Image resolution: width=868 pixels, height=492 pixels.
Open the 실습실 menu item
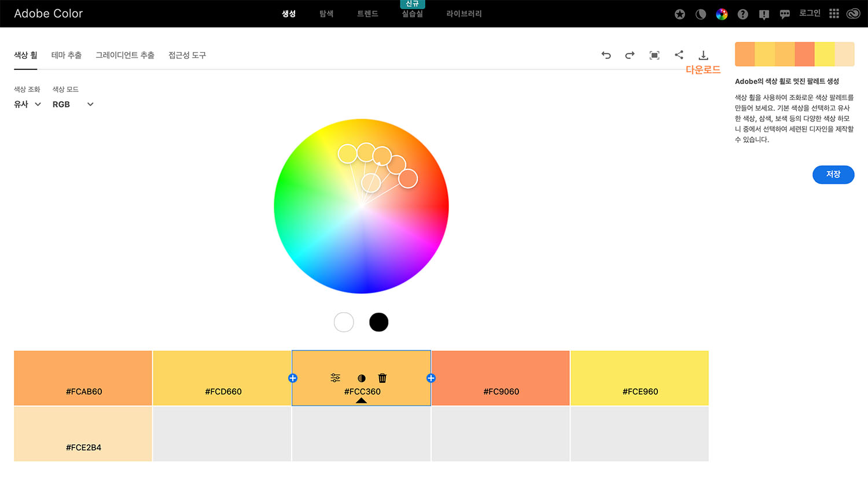413,14
